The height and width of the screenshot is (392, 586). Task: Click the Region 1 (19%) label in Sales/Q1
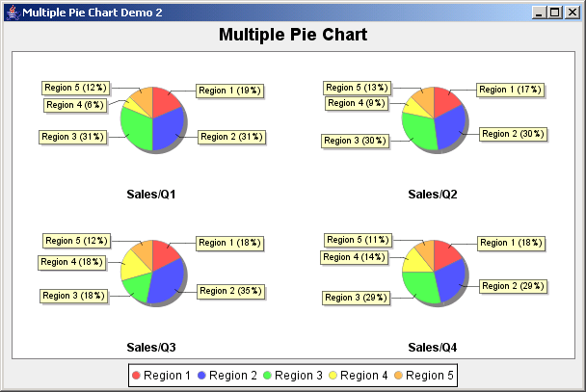tap(229, 91)
